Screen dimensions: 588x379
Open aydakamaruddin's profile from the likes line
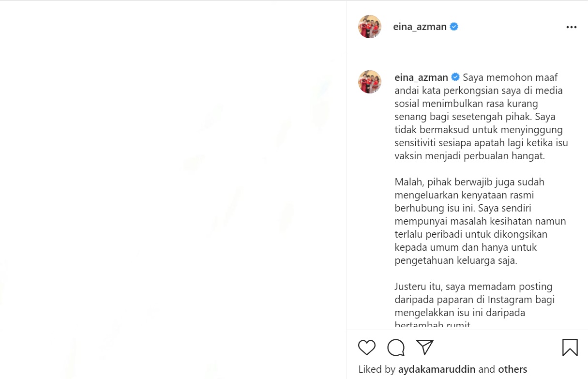tap(437, 369)
